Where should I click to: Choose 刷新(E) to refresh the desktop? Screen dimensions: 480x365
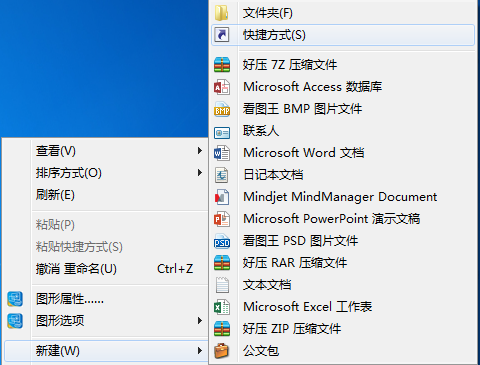(x=105, y=195)
